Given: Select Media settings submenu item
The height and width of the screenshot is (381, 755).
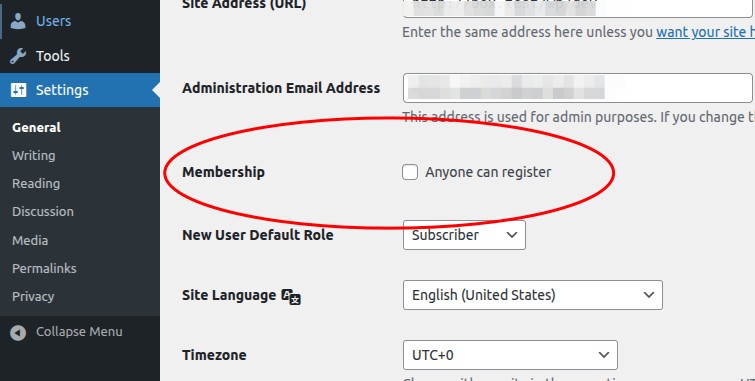Looking at the screenshot, I should [30, 240].
